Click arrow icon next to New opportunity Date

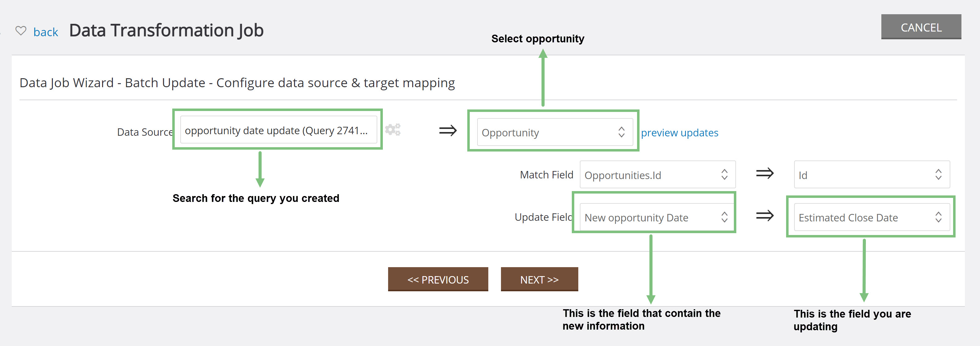[765, 216]
